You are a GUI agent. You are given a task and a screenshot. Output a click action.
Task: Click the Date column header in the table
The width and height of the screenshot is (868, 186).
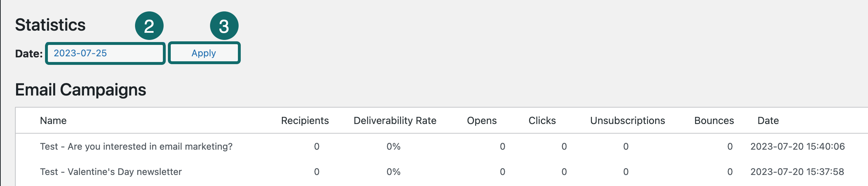pos(768,121)
